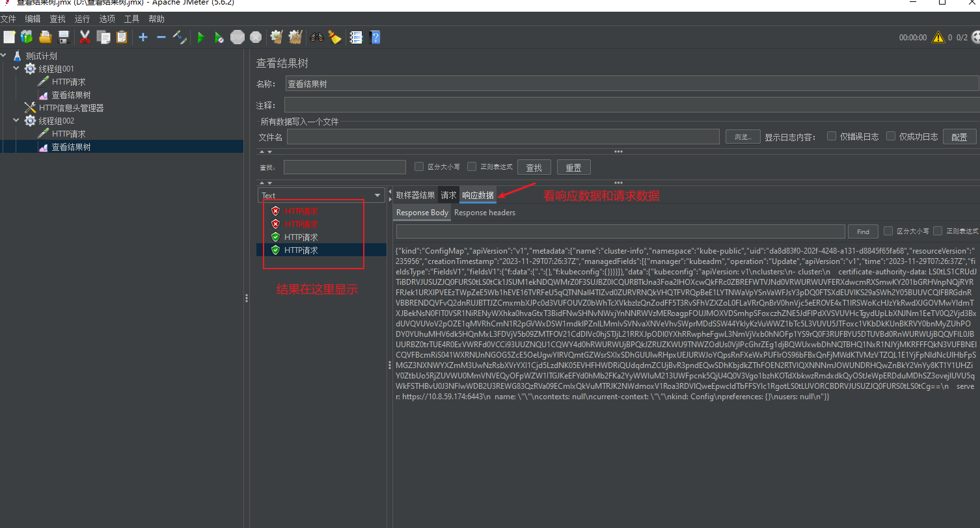The height and width of the screenshot is (528, 980).
Task: Click the Open file folder icon
Action: (x=45, y=37)
